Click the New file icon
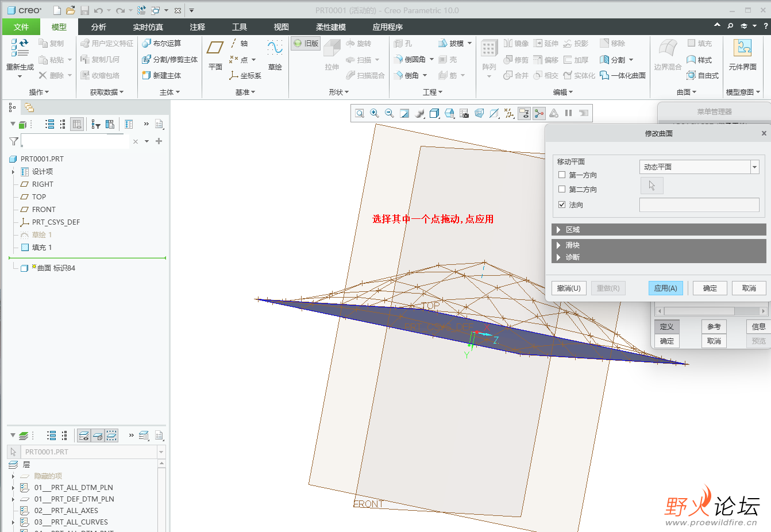The image size is (771, 532). tap(57, 10)
